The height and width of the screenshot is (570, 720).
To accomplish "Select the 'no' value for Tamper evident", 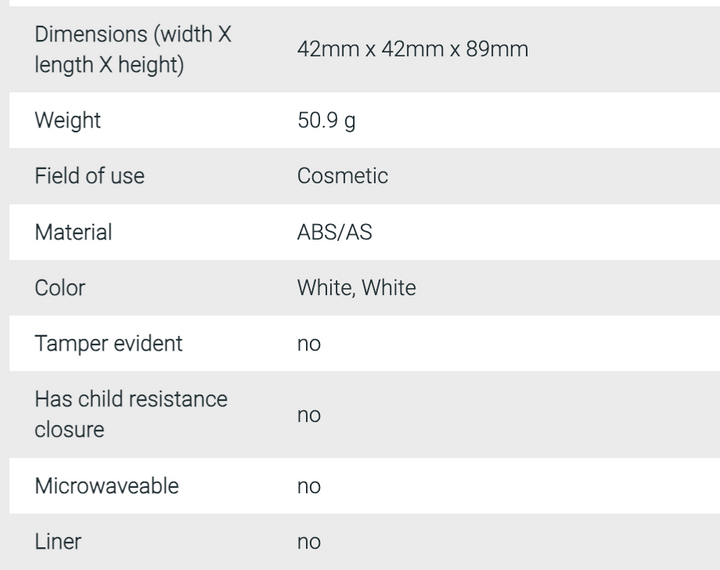I will coord(309,344).
